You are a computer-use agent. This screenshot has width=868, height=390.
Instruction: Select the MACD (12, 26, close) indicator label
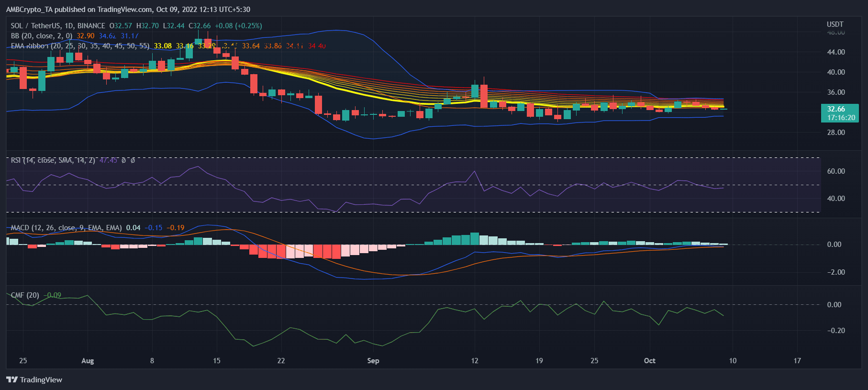(66, 228)
